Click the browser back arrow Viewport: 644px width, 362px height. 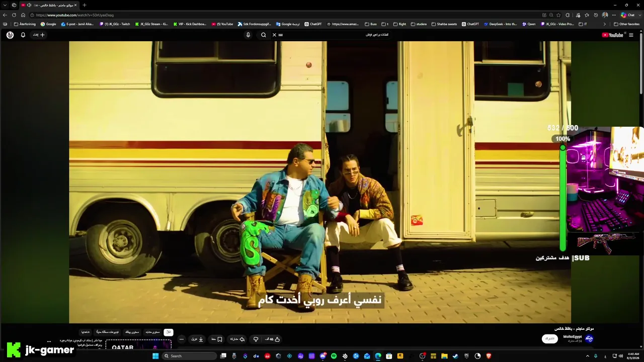tap(5, 15)
